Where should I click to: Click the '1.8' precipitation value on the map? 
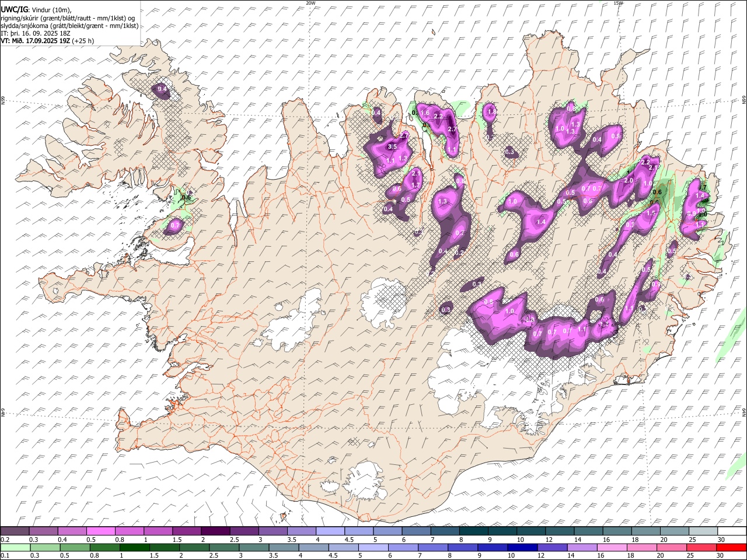(491, 112)
